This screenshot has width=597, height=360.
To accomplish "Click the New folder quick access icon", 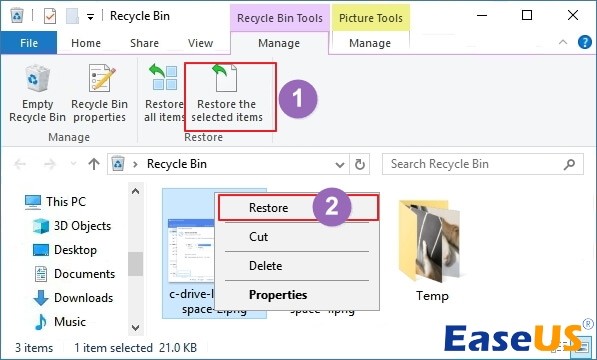I will [72, 16].
